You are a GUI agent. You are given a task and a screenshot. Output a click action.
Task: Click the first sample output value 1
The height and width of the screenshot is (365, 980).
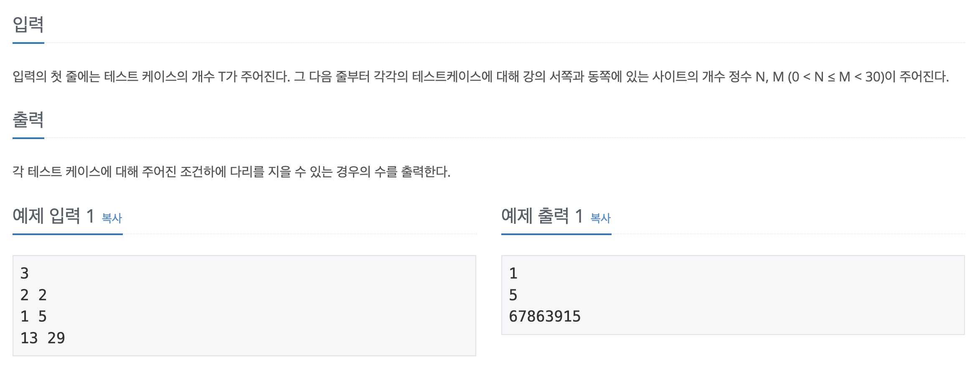pos(513,273)
